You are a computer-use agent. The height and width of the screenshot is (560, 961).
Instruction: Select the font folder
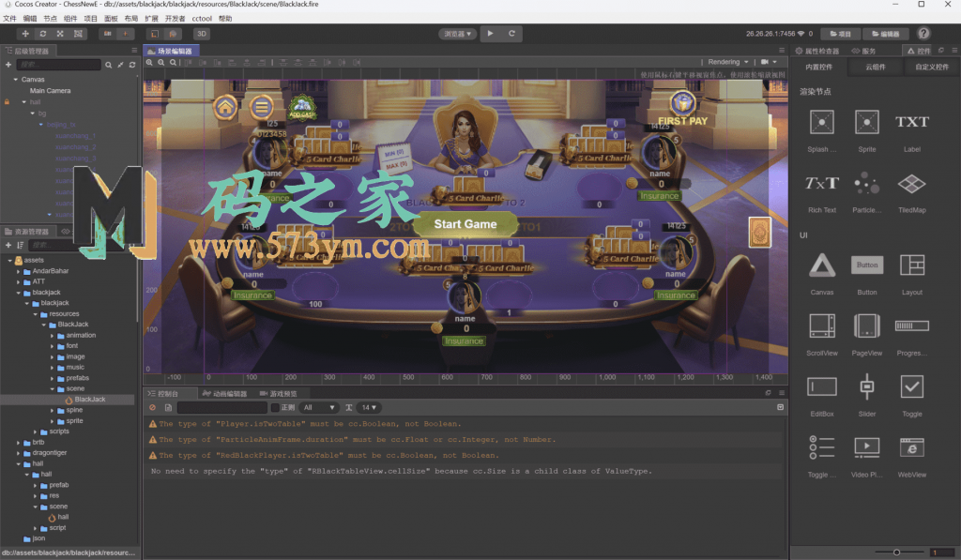[x=71, y=346]
